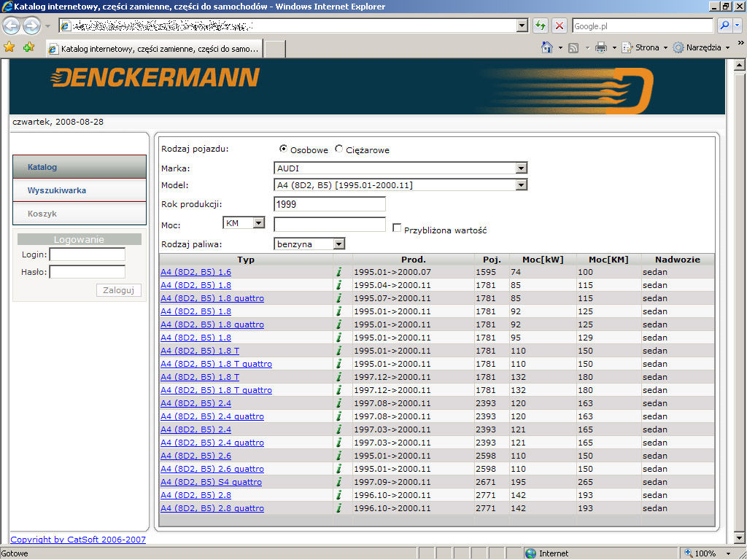Tick the Przybliżona wartość checkbox
Viewport: 747px width, 560px height.
click(397, 228)
